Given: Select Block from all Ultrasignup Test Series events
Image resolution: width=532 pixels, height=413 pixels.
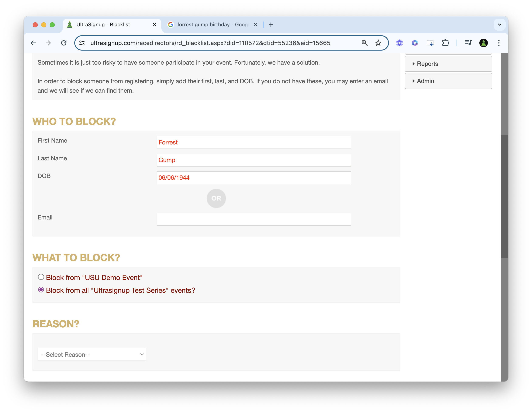Looking at the screenshot, I should tap(41, 290).
